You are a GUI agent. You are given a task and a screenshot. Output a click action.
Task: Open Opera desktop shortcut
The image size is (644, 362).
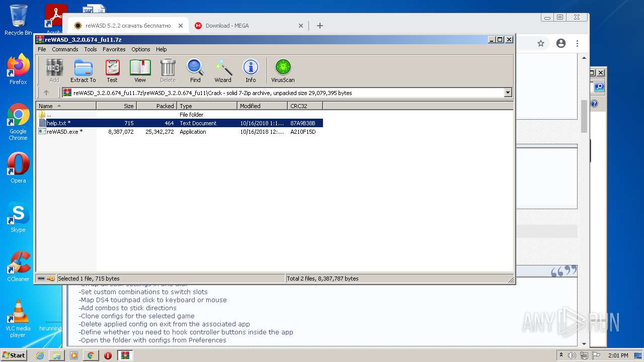pyautogui.click(x=18, y=168)
